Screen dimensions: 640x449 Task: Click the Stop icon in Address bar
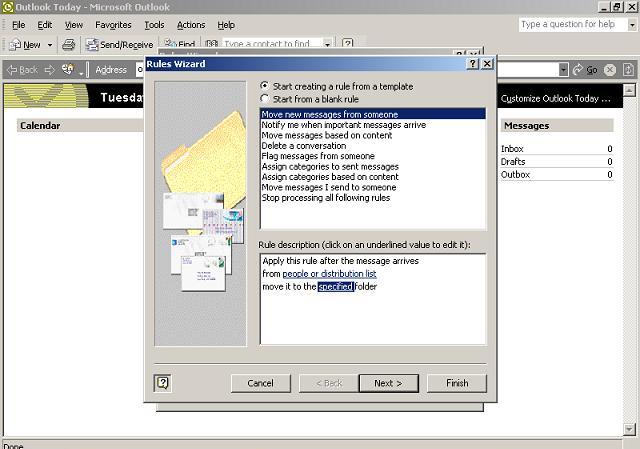[610, 70]
